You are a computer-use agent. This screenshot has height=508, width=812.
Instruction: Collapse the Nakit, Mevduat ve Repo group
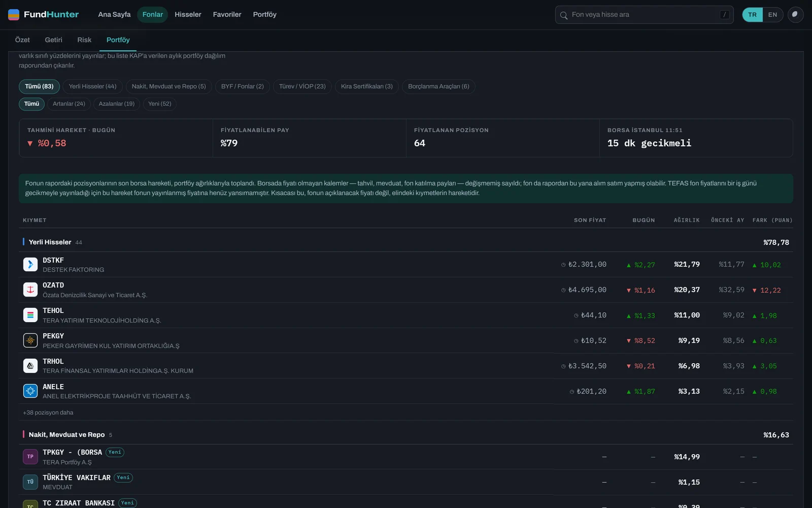406,435
